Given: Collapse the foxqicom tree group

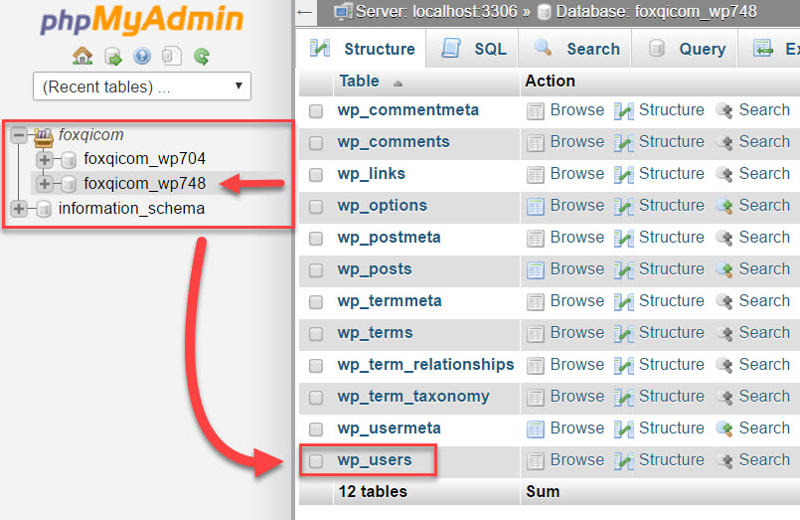Looking at the screenshot, I should [19, 135].
